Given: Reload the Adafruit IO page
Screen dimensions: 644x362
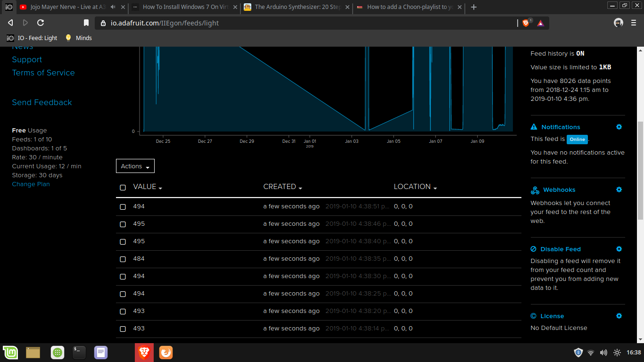Looking at the screenshot, I should point(41,23).
